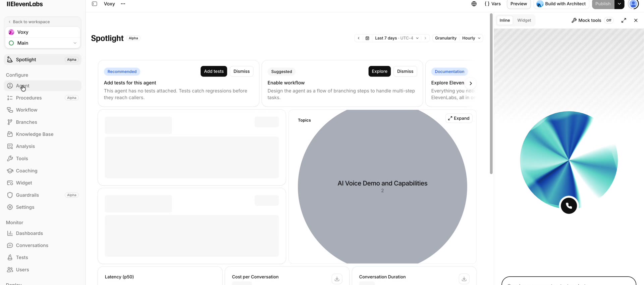The width and height of the screenshot is (644, 285).
Task: Select AI Voice Demo and Capabilities bubble
Action: click(x=382, y=186)
